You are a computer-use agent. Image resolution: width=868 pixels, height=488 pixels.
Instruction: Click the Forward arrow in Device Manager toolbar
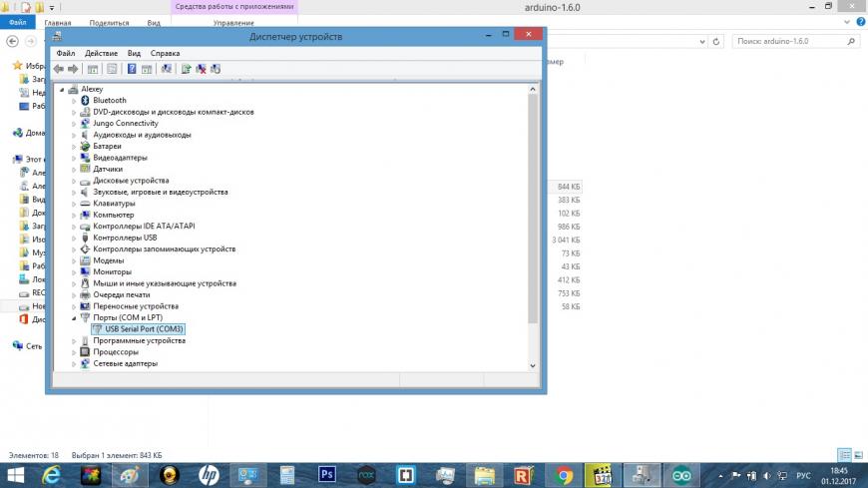[73, 69]
